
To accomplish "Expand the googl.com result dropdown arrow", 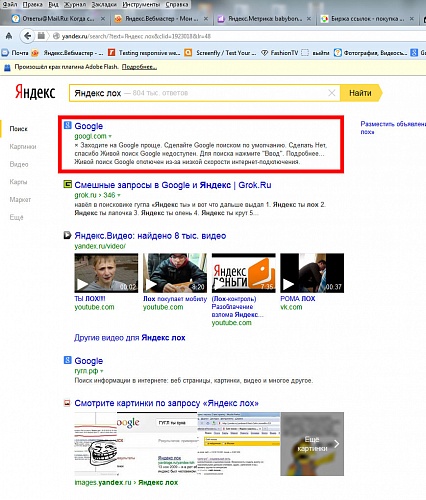I will (x=110, y=136).
